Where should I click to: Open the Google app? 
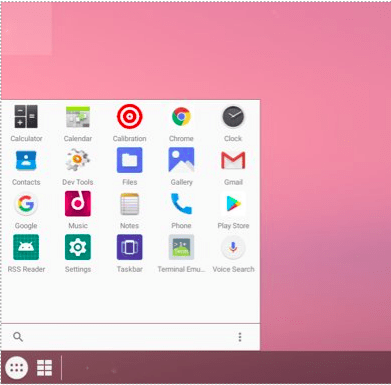pyautogui.click(x=26, y=204)
